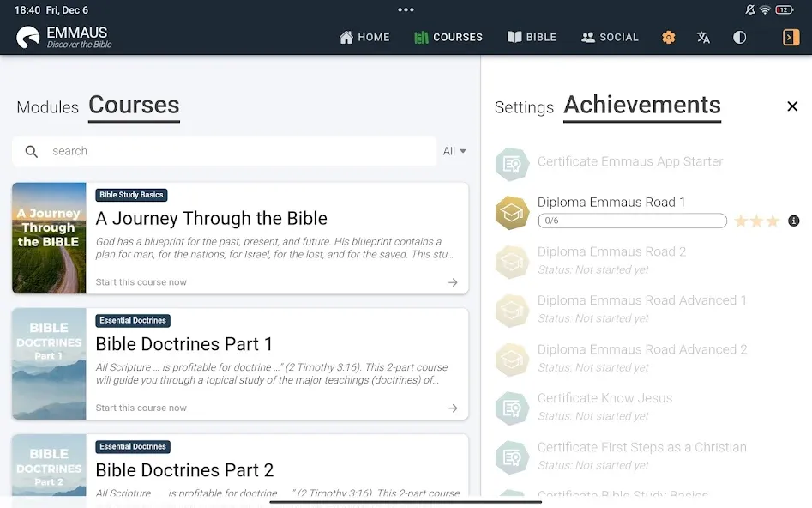Image resolution: width=812 pixels, height=508 pixels.
Task: Open the Courses navigation item
Action: point(448,37)
